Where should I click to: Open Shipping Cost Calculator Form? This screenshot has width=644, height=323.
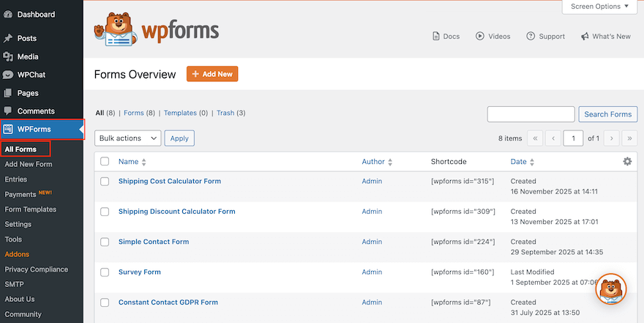click(x=170, y=181)
